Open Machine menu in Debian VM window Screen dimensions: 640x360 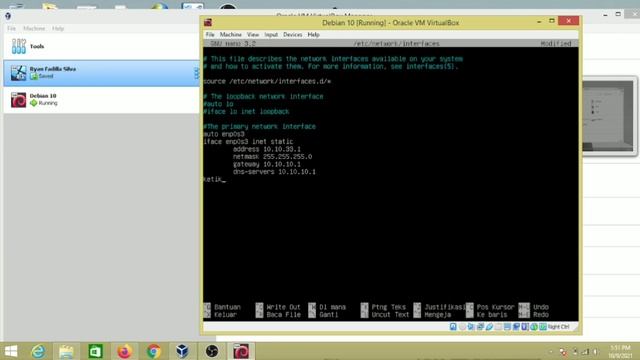click(x=231, y=35)
